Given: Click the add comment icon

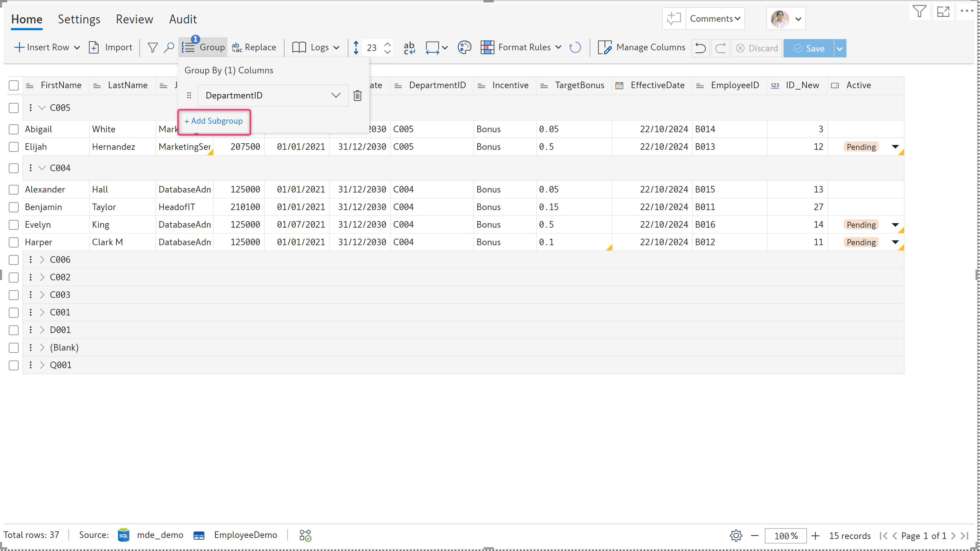Looking at the screenshot, I should pos(674,18).
